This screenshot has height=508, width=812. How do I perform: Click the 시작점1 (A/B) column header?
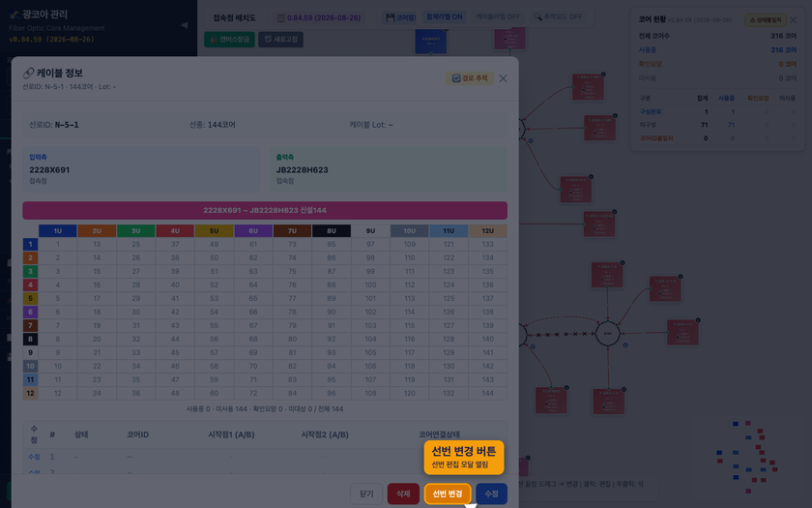(231, 434)
